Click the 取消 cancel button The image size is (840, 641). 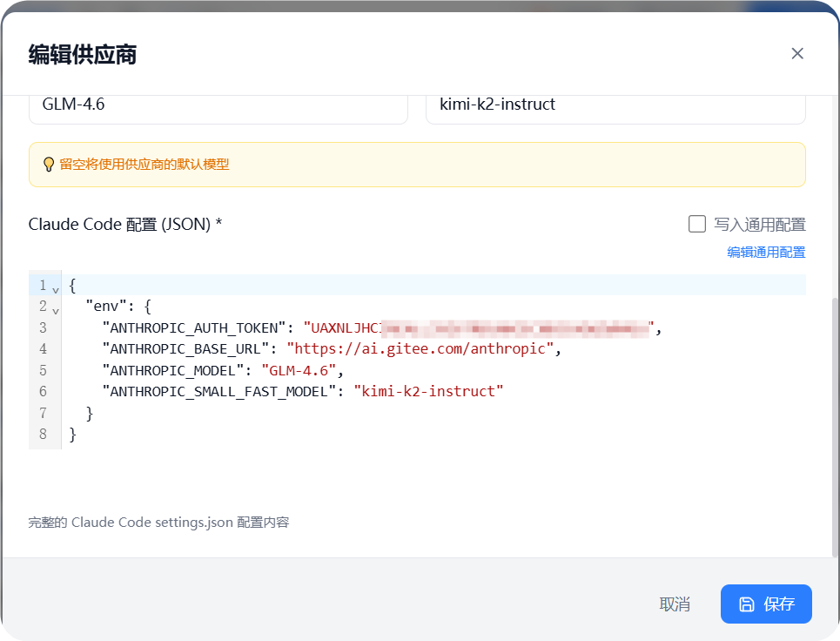675,604
